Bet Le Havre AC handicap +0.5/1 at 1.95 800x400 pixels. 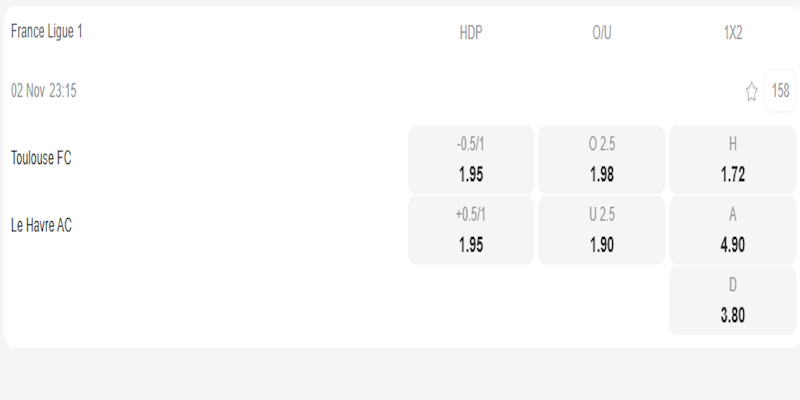[x=471, y=230]
